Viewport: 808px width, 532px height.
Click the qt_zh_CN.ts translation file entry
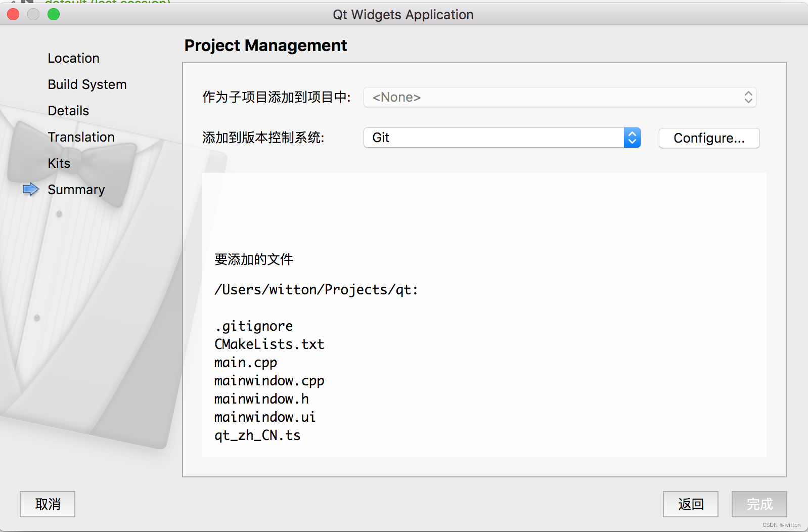[257, 435]
